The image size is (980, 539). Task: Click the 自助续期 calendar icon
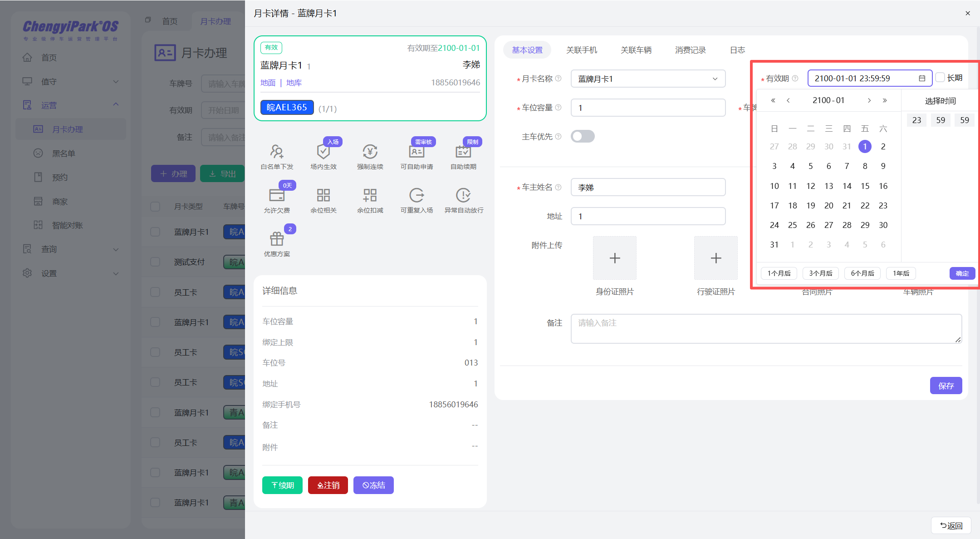tap(463, 152)
